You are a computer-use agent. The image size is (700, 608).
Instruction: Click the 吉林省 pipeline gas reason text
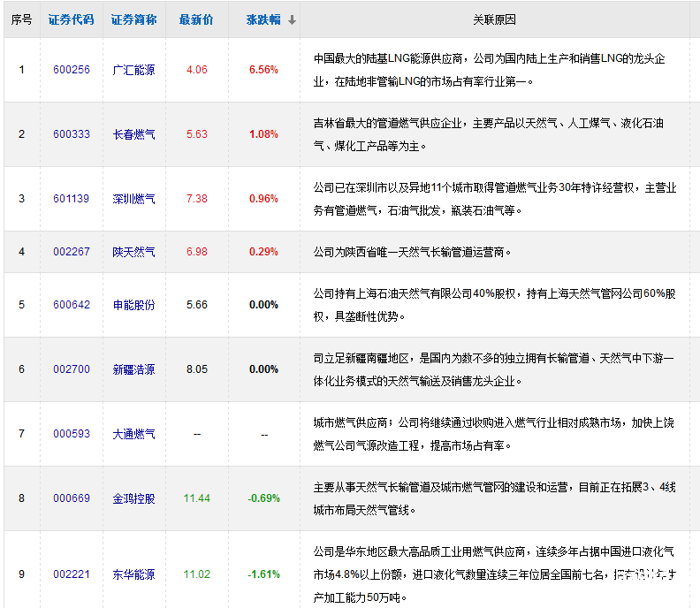489,134
